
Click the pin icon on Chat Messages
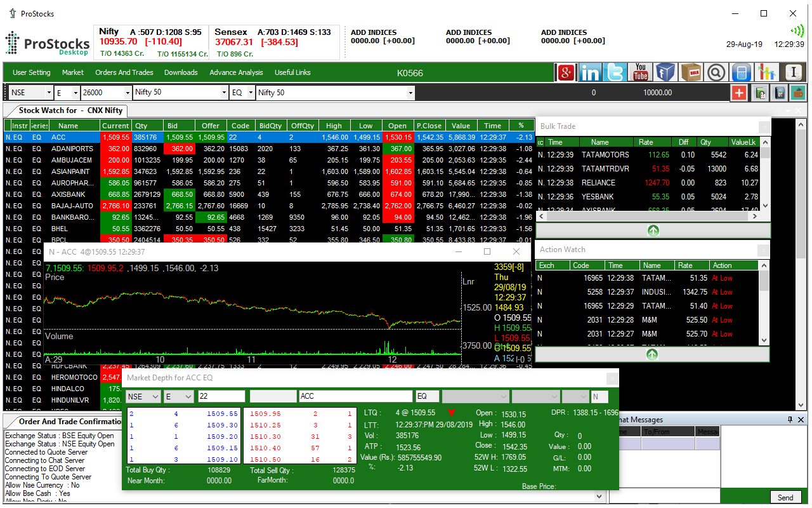(790, 420)
